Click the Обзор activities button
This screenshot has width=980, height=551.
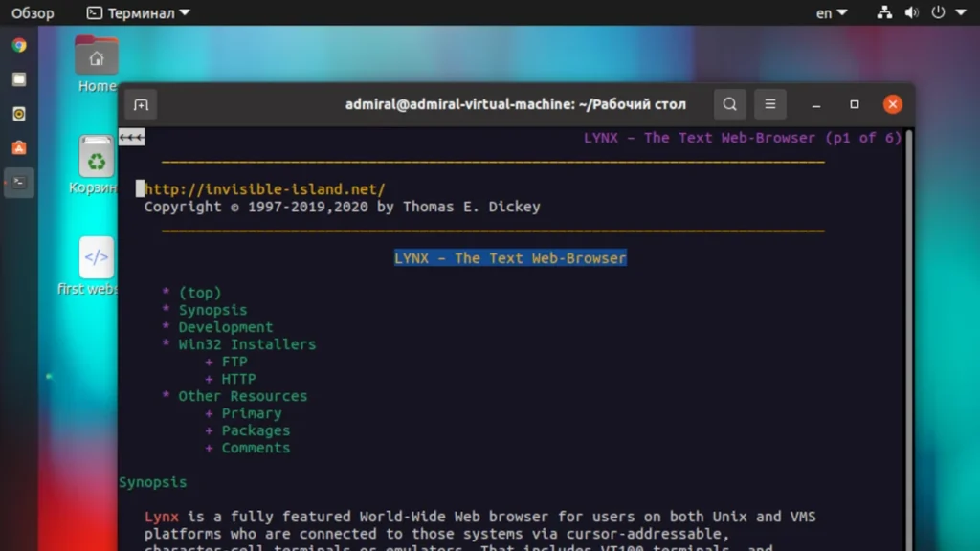tap(33, 13)
